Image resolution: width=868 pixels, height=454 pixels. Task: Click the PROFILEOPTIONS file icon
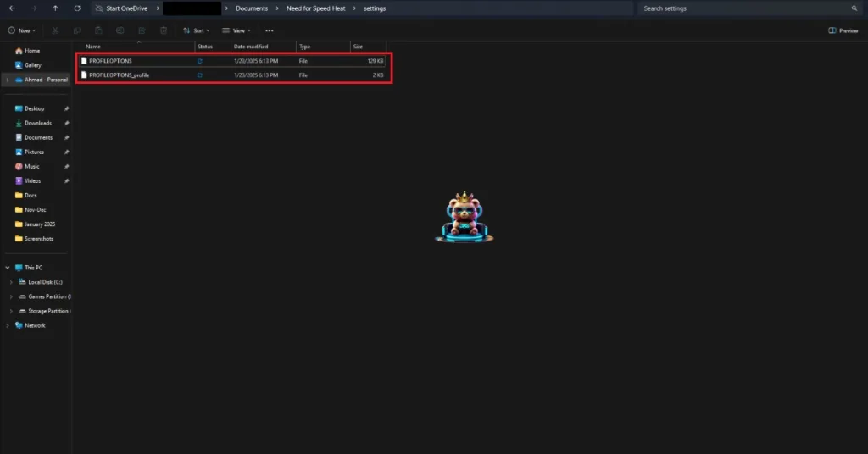click(x=84, y=61)
